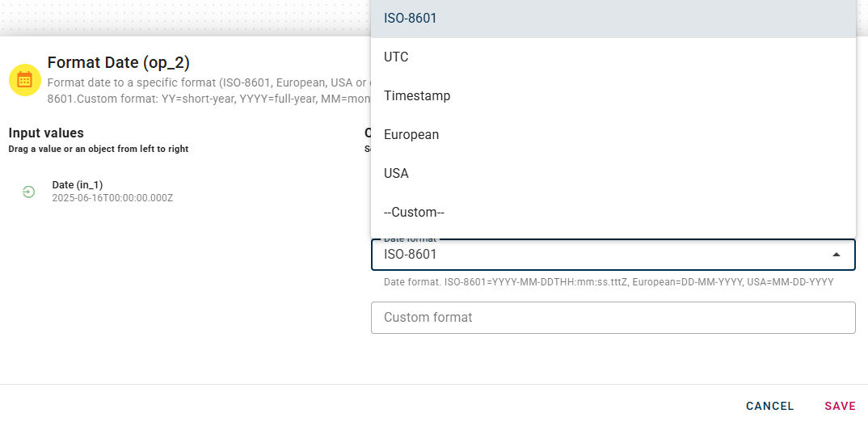Image resolution: width=868 pixels, height=422 pixels.
Task: Click the Input values heading
Action: pyautogui.click(x=46, y=133)
